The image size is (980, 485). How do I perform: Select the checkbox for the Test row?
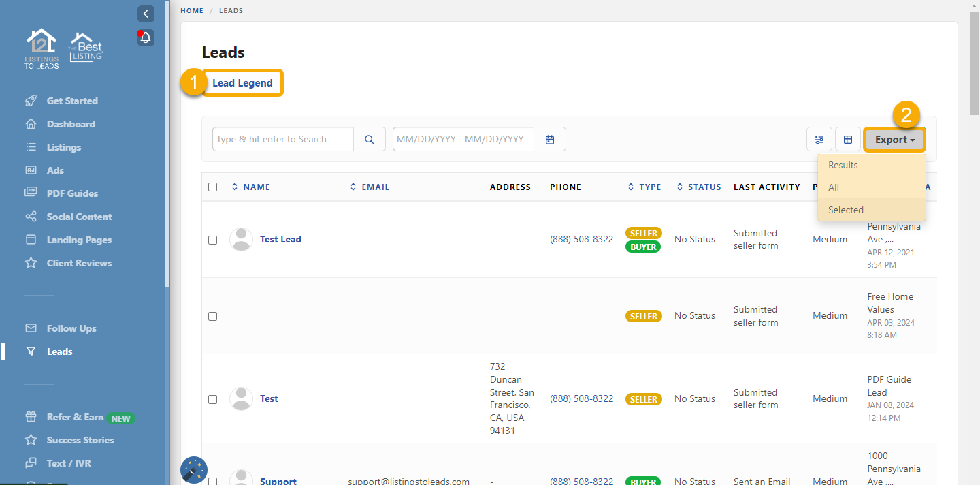[x=213, y=399]
